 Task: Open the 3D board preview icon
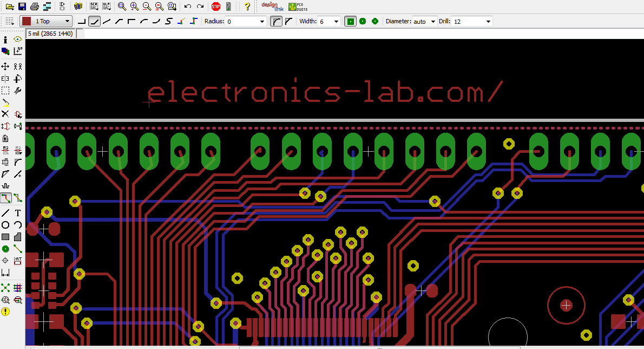pos(77,7)
